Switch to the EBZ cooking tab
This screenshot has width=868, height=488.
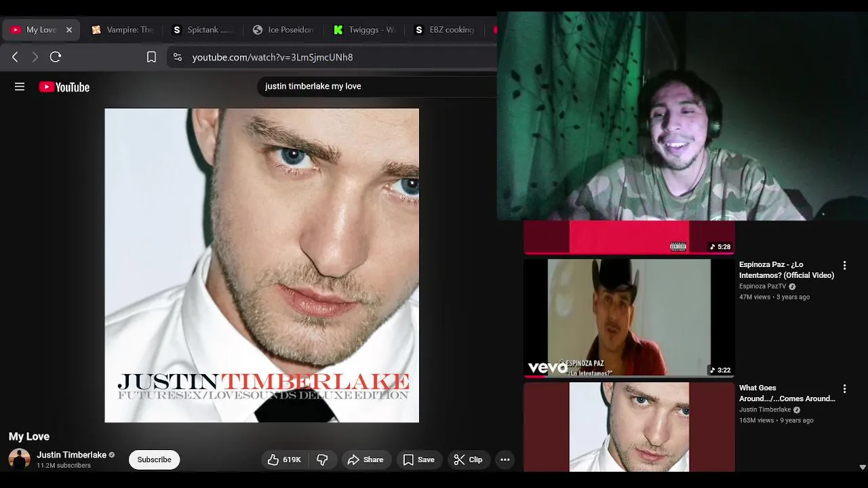coord(445,30)
